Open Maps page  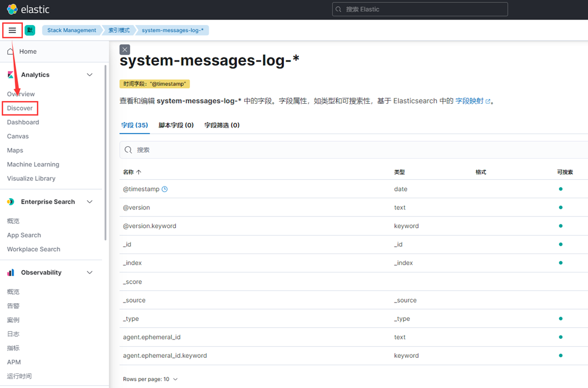coord(15,151)
